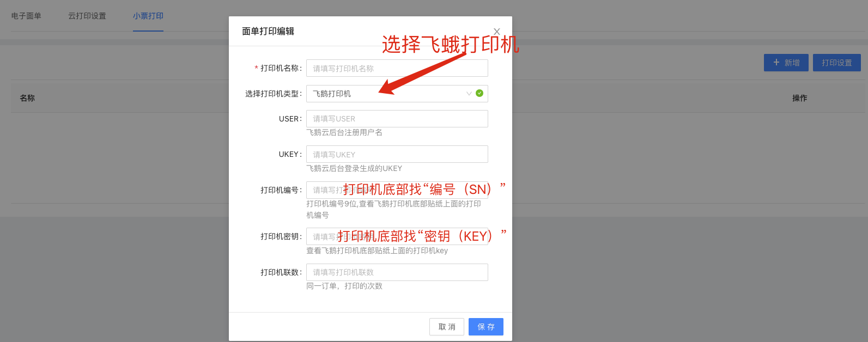Focus the 打印机编号 input field
Viewport: 868px width, 342px height.
(397, 190)
